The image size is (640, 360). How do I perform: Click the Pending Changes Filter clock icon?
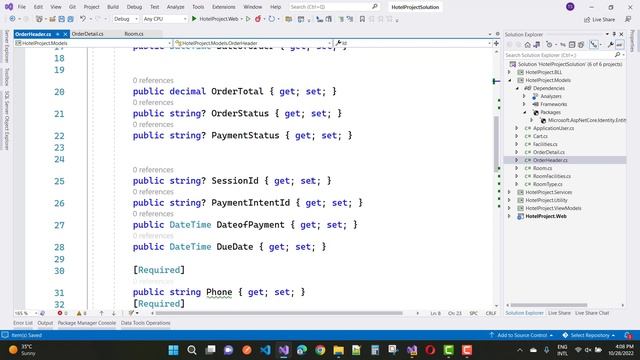click(549, 45)
